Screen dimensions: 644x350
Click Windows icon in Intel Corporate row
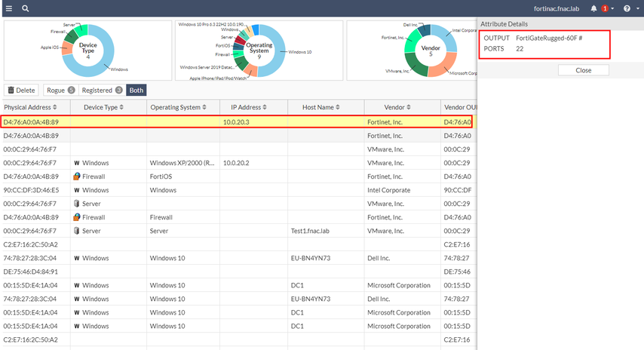point(77,190)
